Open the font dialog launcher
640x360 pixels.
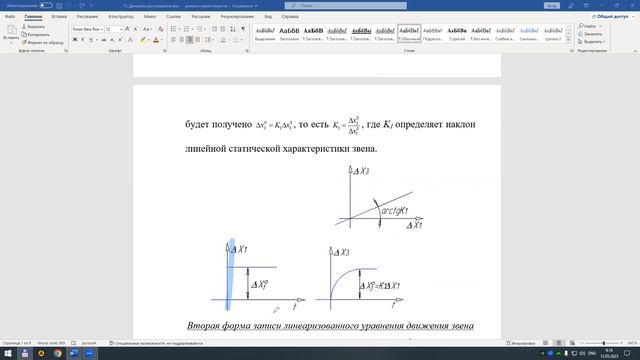point(164,51)
